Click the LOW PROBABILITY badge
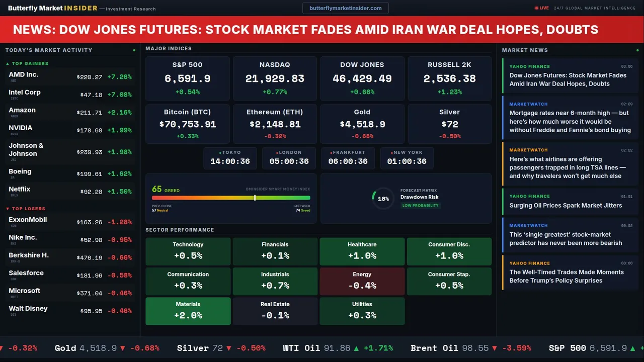The image size is (644, 362). coord(420,206)
